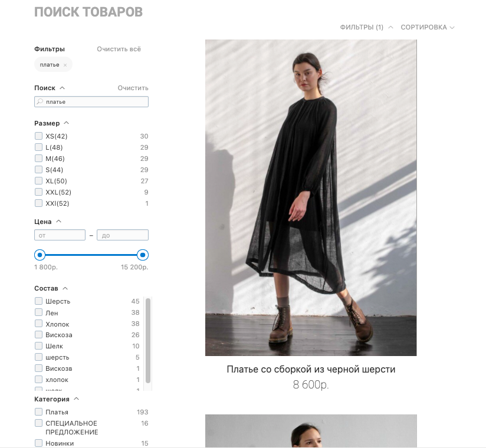Collapse the Категория filter section
Viewport: 486px width, 448px height.
(x=77, y=399)
